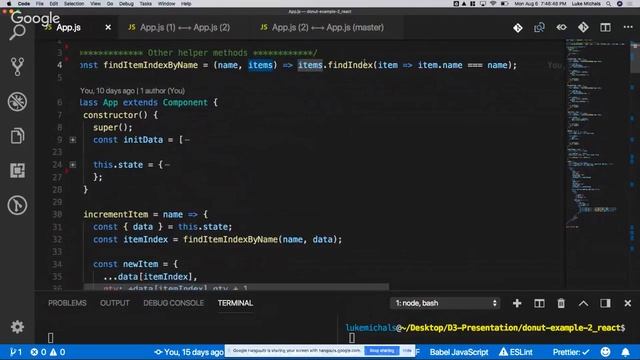Select the TERMINAL panel tab

click(x=236, y=303)
